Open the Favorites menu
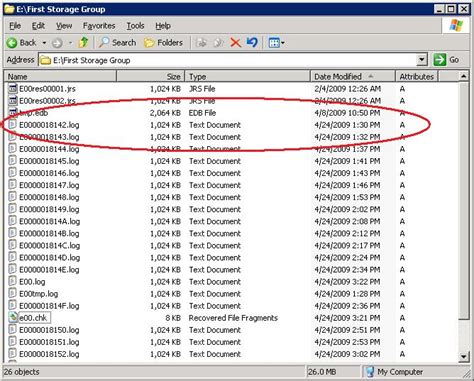The height and width of the screenshot is (381, 474). [99, 26]
